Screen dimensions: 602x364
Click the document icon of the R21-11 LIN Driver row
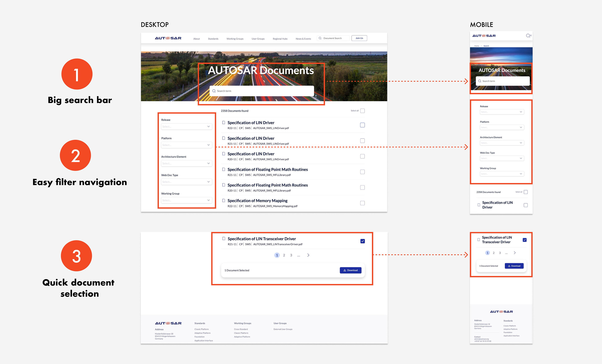tap(224, 138)
